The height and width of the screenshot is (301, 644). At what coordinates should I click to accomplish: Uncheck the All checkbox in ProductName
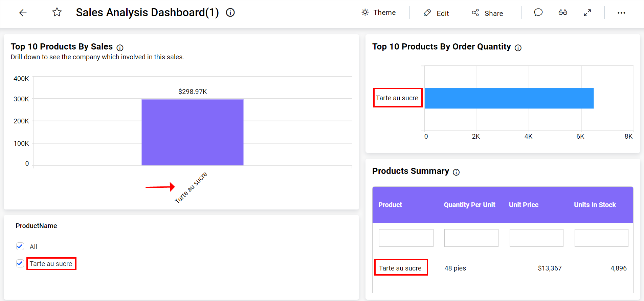[x=20, y=246]
